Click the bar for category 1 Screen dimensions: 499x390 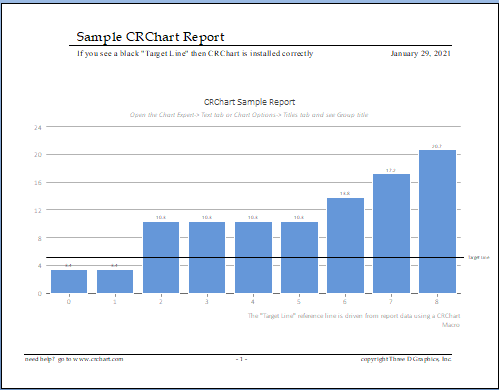pos(115,281)
